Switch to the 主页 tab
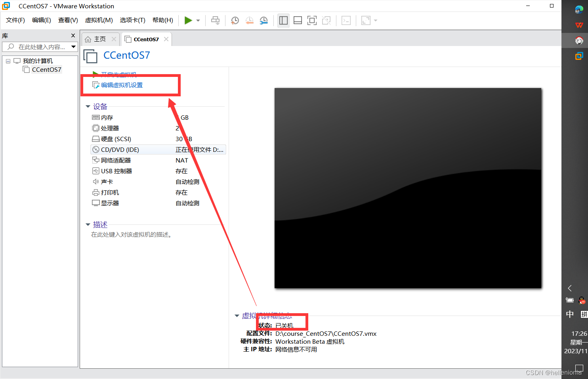Screen dimensions: 588x379 click(100, 39)
